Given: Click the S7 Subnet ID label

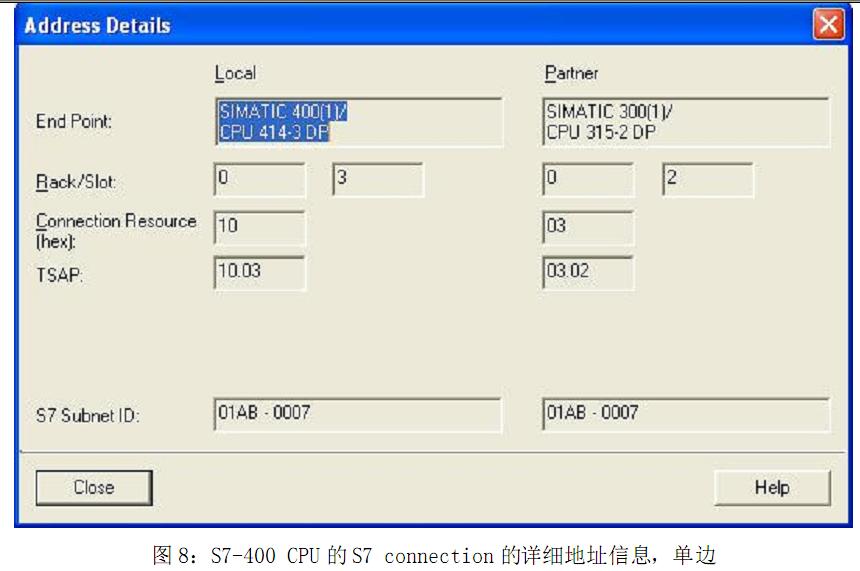Looking at the screenshot, I should (x=88, y=416).
